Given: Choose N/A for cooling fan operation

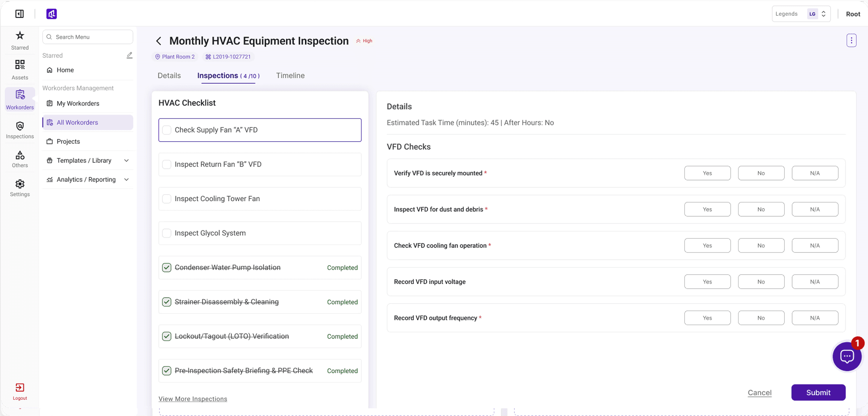Looking at the screenshot, I should coord(815,246).
